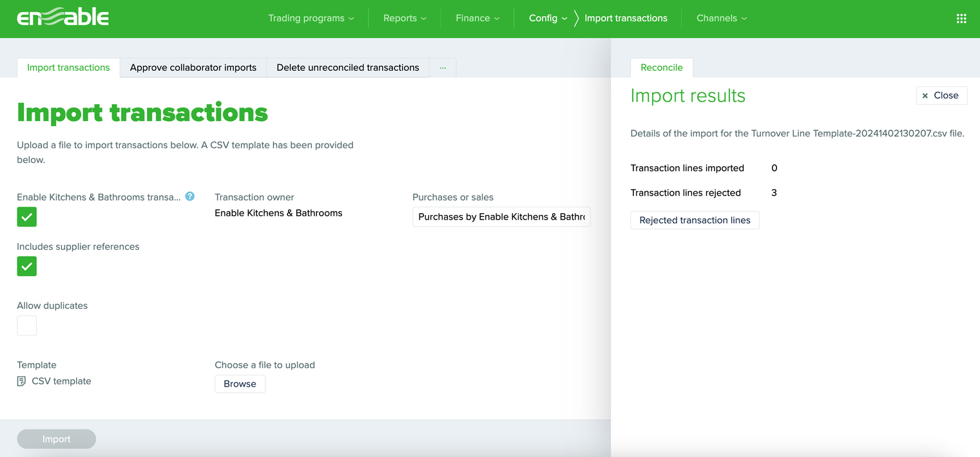Viewport: 980px width, 457px height.
Task: Click the Import button
Action: point(57,439)
